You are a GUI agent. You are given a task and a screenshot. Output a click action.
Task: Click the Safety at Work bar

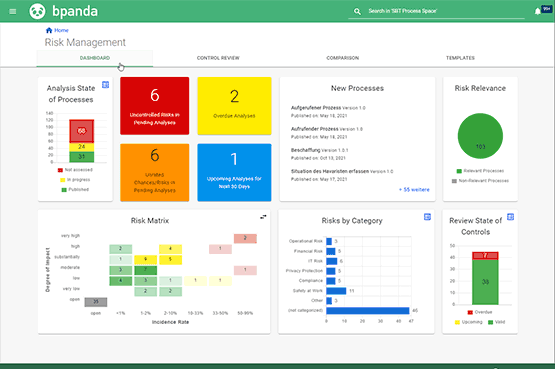(336, 291)
